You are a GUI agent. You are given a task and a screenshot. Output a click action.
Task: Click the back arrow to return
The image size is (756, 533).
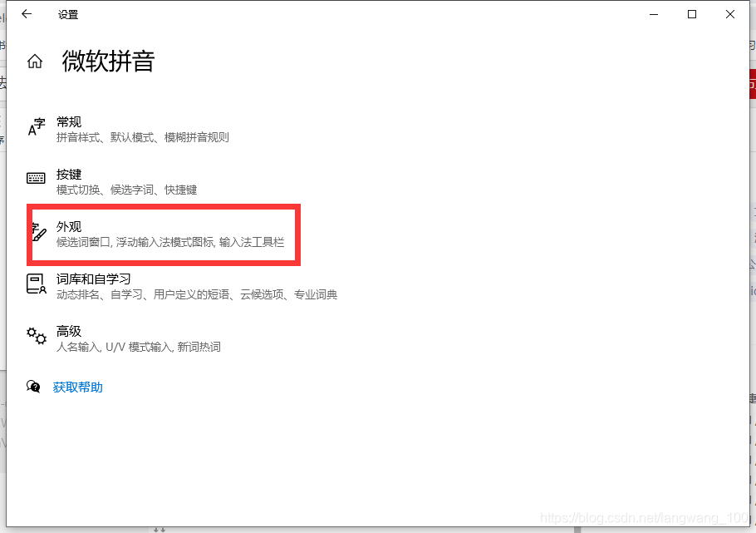point(26,14)
